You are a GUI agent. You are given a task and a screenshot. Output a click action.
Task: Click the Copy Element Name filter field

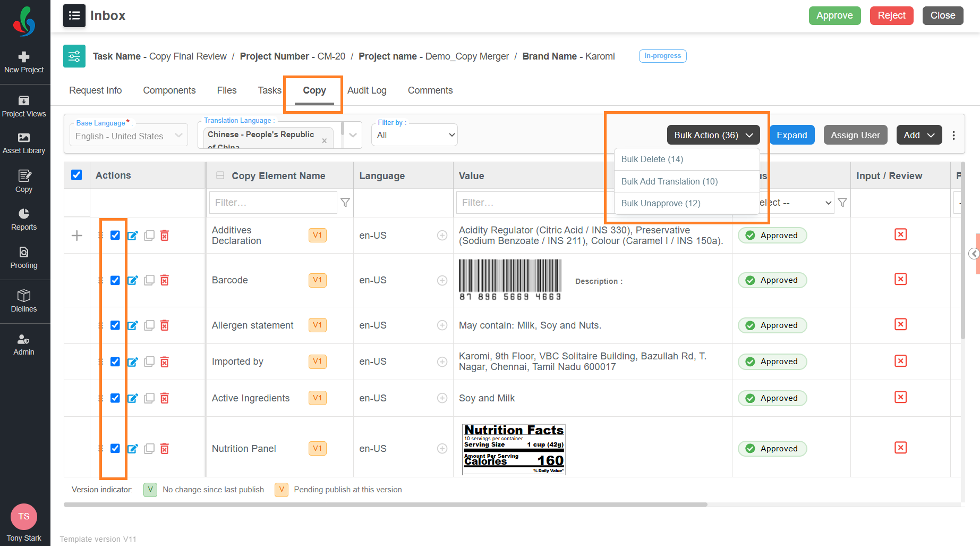coord(273,203)
